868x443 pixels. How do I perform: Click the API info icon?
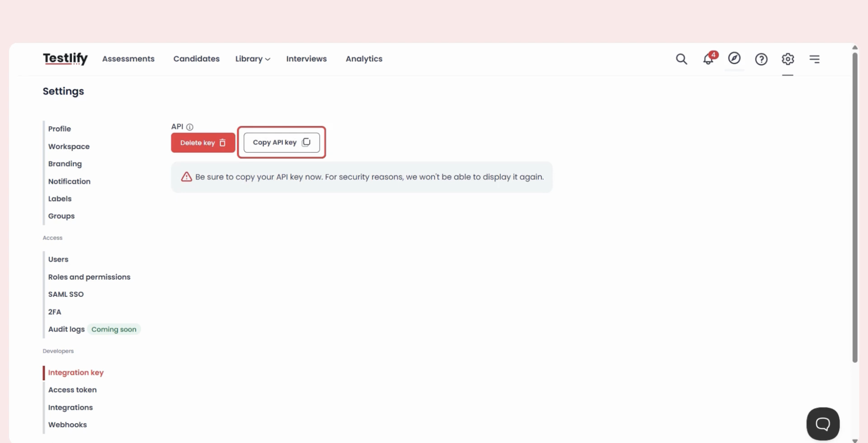point(190,127)
